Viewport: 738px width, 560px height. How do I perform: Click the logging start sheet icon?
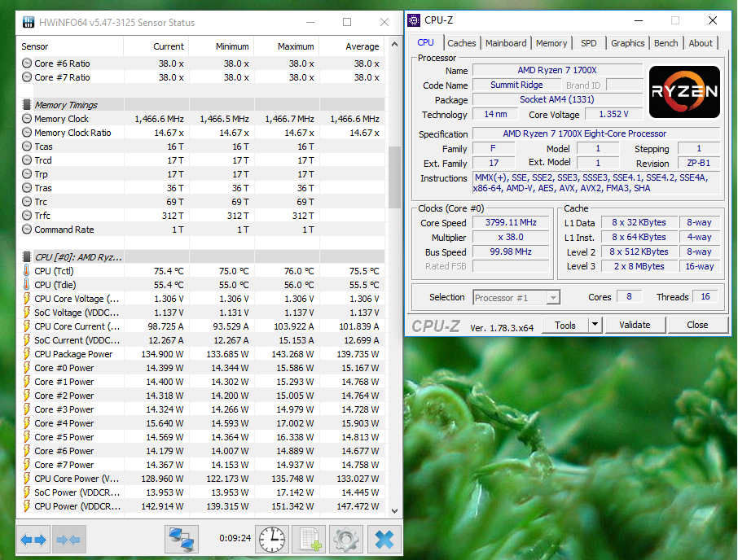(310, 540)
